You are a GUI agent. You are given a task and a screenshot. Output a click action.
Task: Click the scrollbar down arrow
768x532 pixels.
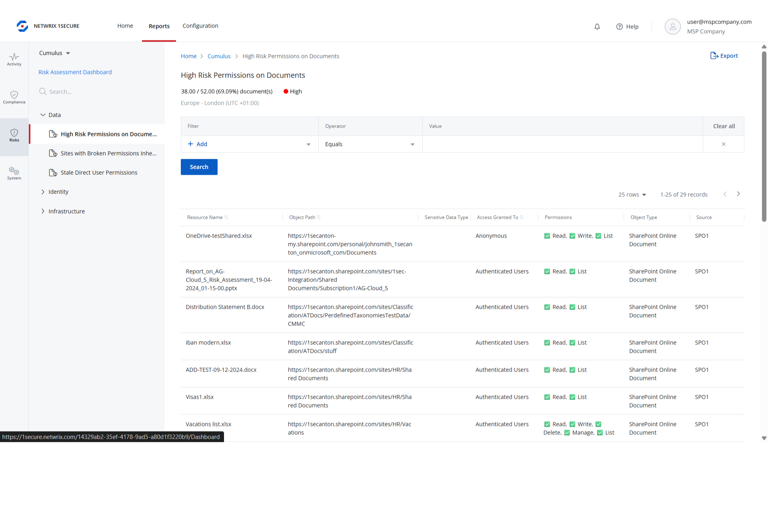(764, 438)
